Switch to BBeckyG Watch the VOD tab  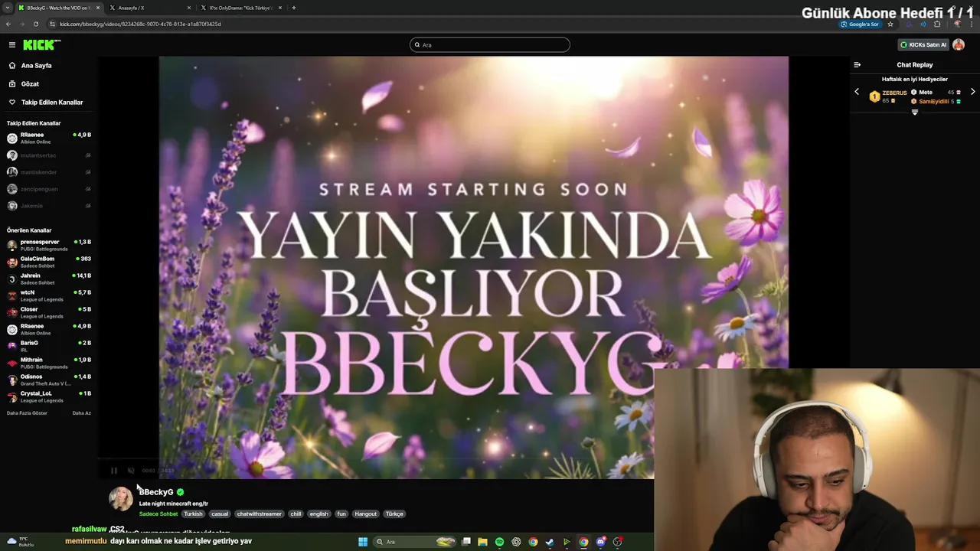tap(58, 8)
